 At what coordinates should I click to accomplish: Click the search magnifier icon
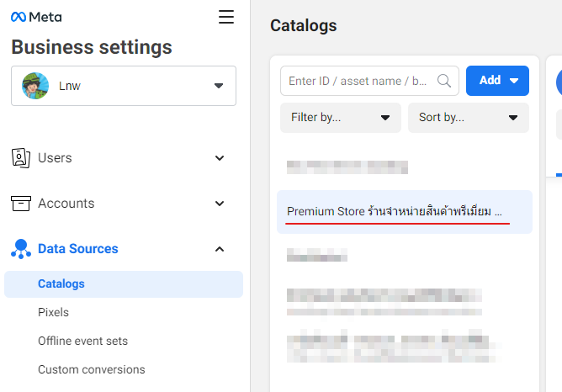(x=444, y=81)
